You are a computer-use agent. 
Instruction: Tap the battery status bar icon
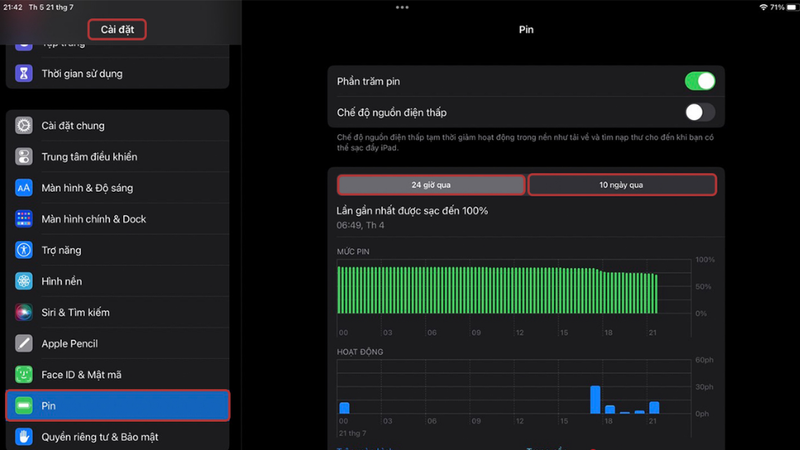(x=792, y=7)
